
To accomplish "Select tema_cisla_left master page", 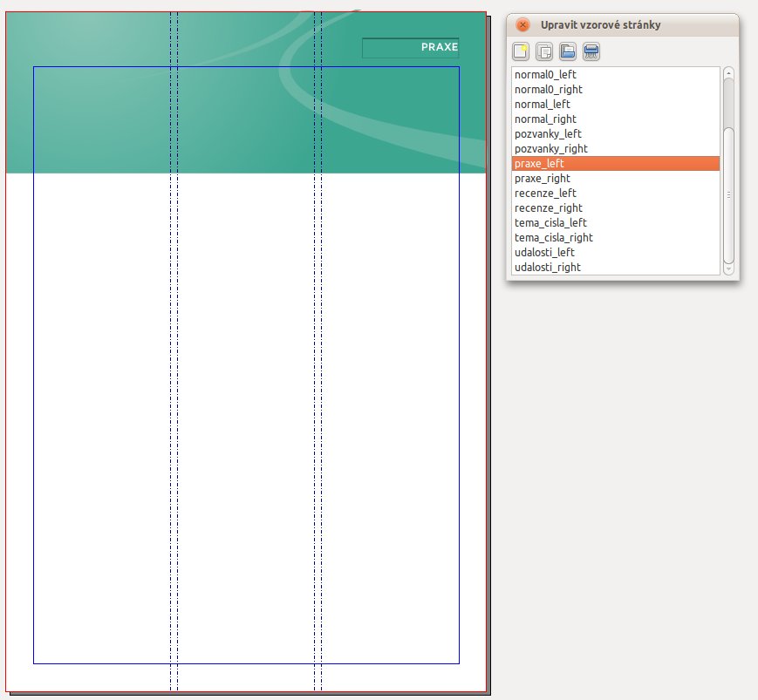I will click(x=616, y=222).
